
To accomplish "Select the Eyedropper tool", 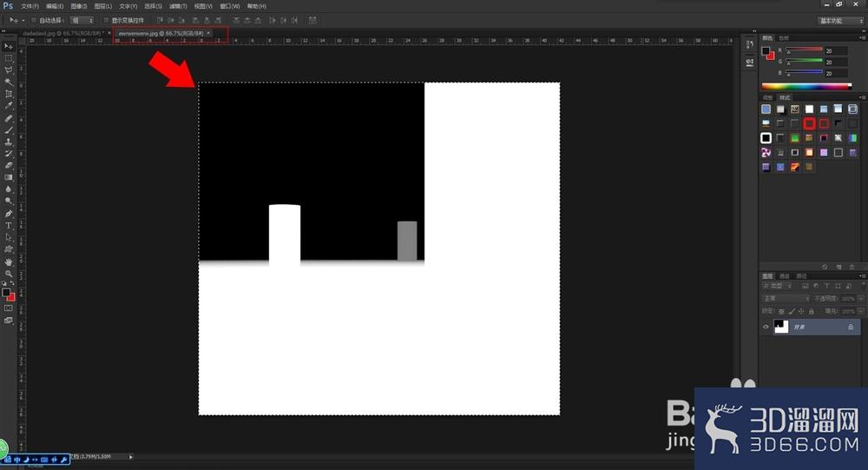I will pyautogui.click(x=9, y=106).
